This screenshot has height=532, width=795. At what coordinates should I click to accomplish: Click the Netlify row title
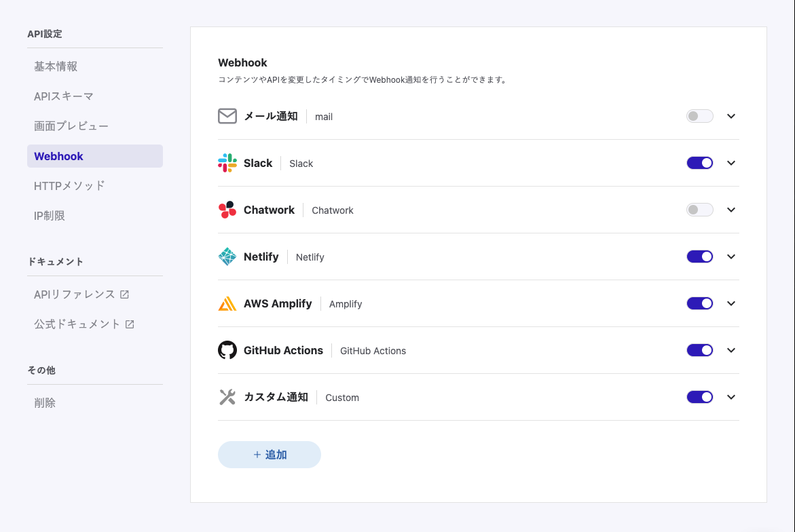pos(261,257)
